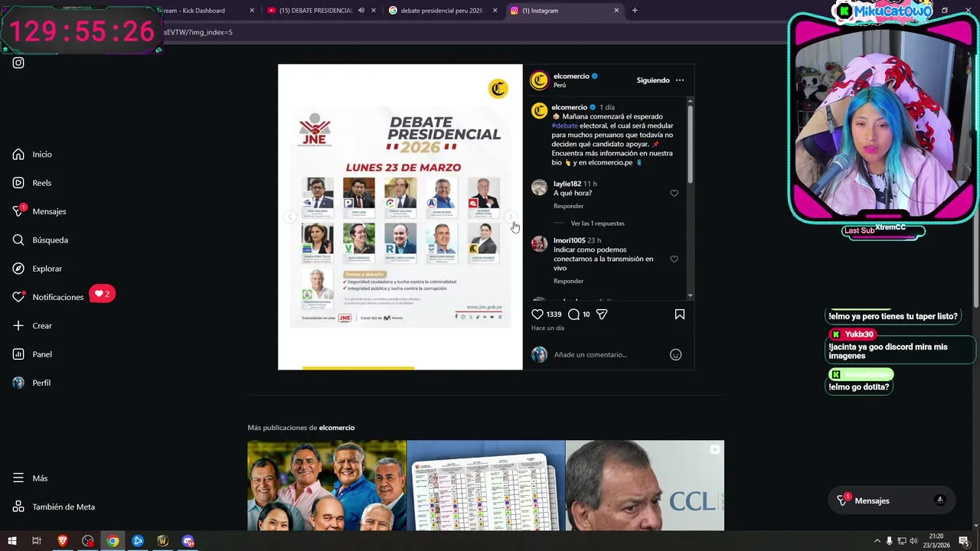Open the Más menu

[30, 478]
